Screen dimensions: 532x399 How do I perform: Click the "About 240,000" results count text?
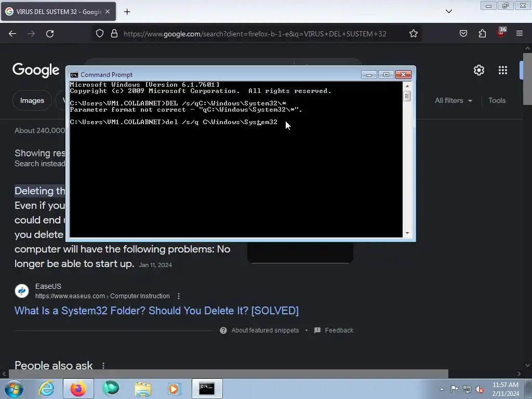[x=39, y=130]
